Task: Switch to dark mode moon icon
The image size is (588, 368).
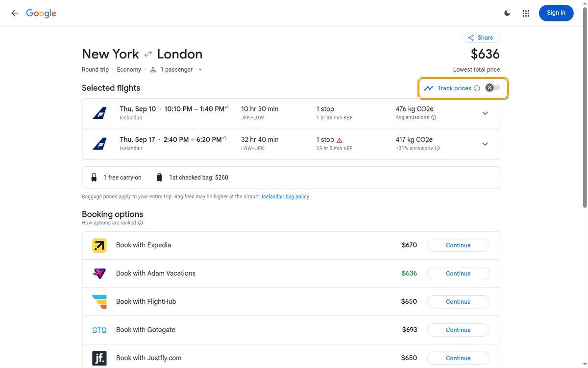Action: click(x=508, y=13)
